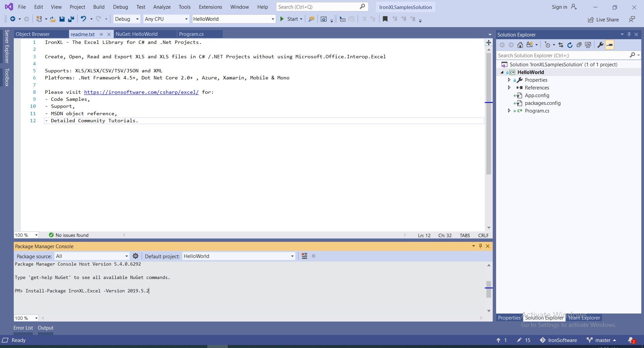This screenshot has width=644, height=348.
Task: Click Sign in
Action: pyautogui.click(x=559, y=7)
